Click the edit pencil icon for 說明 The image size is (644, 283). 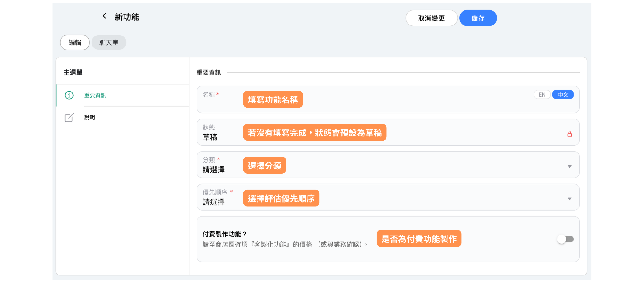point(69,118)
